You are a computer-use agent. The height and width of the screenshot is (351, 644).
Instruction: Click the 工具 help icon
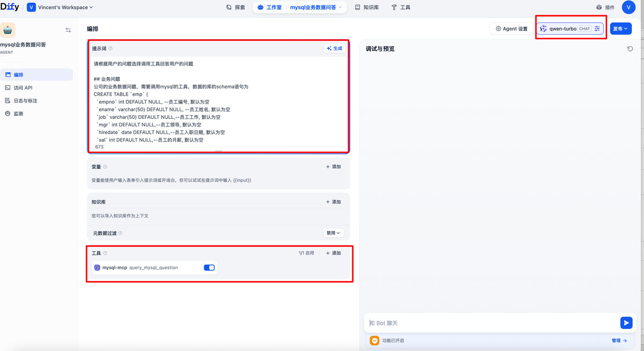coord(105,253)
